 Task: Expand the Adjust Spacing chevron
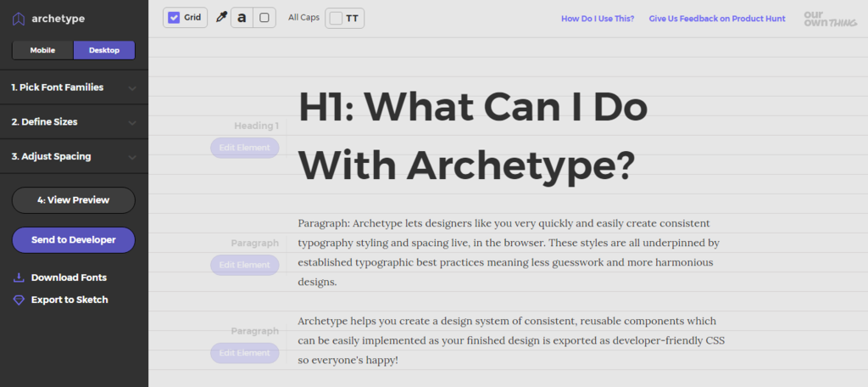pos(132,157)
